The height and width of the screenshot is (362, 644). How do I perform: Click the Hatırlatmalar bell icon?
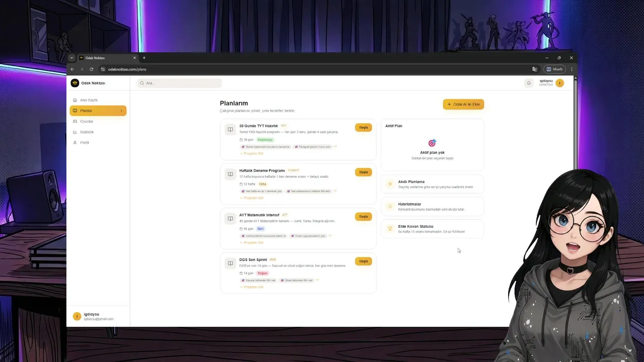390,206
